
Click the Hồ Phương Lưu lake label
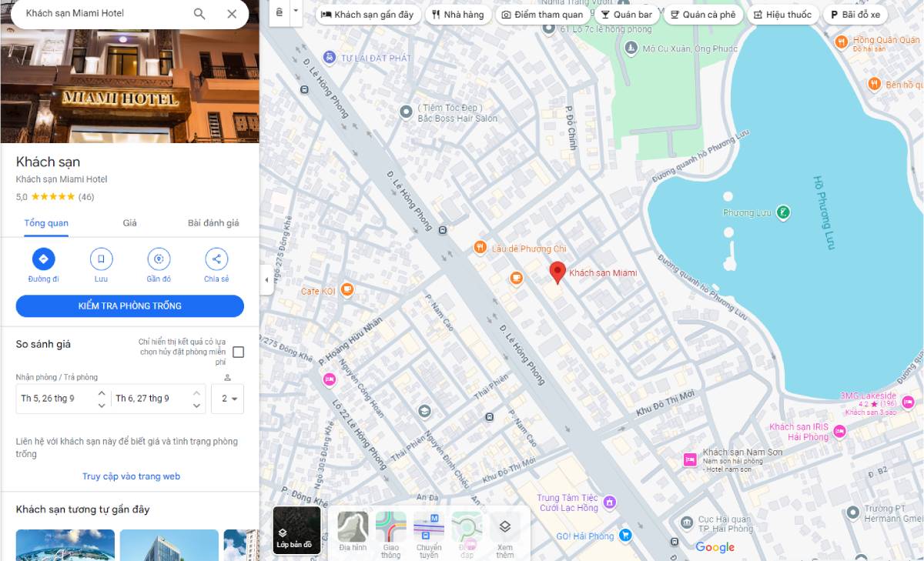pos(824,212)
